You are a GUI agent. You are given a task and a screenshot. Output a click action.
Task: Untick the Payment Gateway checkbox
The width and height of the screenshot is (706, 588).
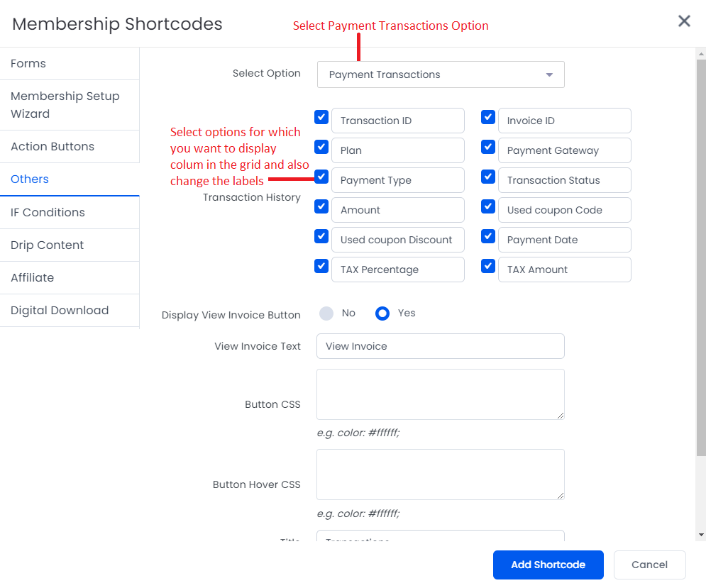[488, 147]
